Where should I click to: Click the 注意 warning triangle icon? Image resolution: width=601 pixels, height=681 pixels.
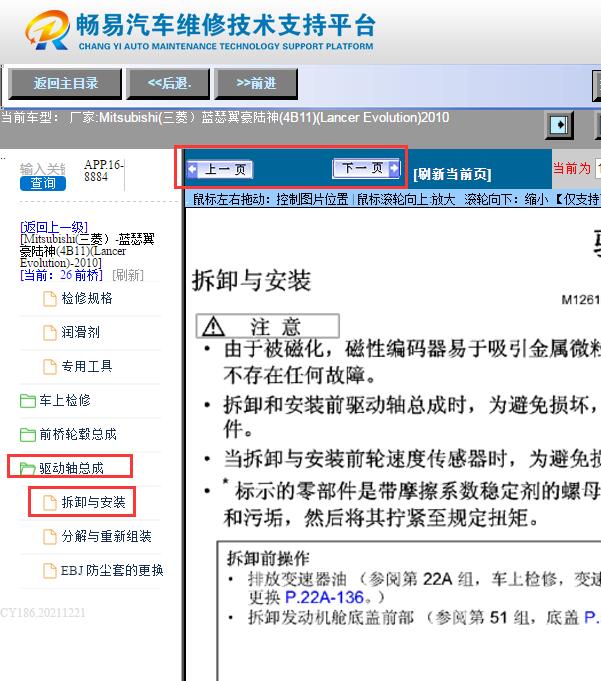(214, 327)
